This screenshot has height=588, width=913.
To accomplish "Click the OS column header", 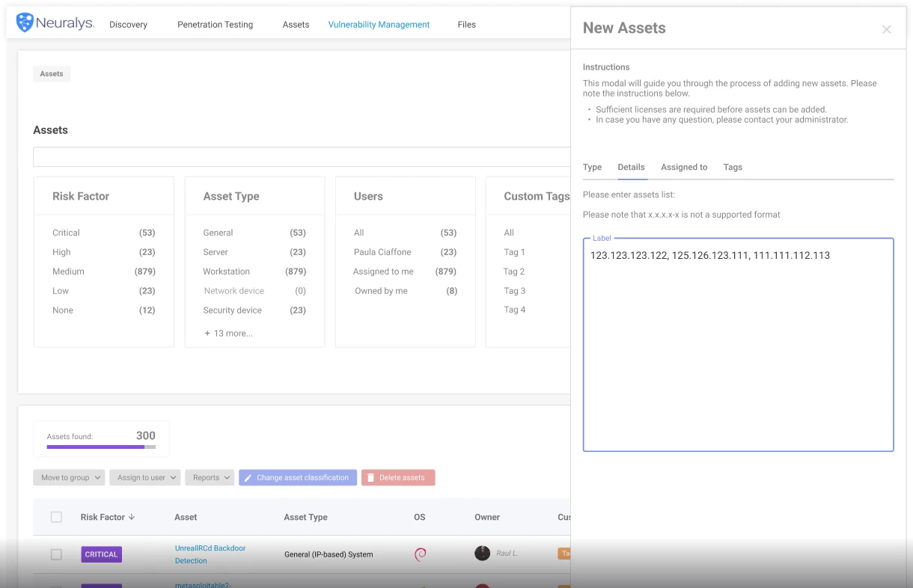I will coord(419,517).
